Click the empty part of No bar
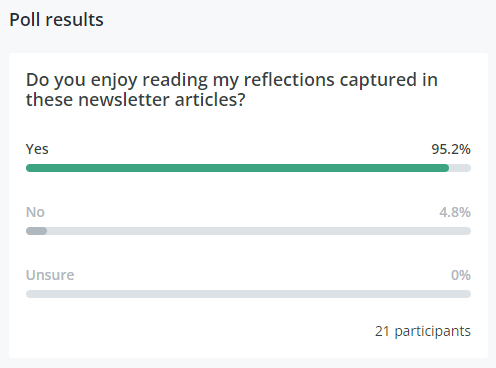Screen dimensions: 496x368 tap(259, 231)
